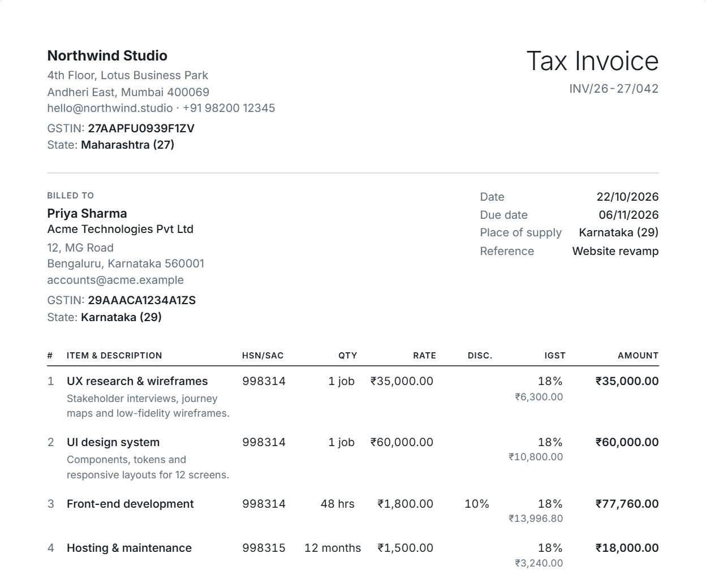Click invoice number INV/26-27/042
Viewport: 706px width, 588px height.
(614, 89)
